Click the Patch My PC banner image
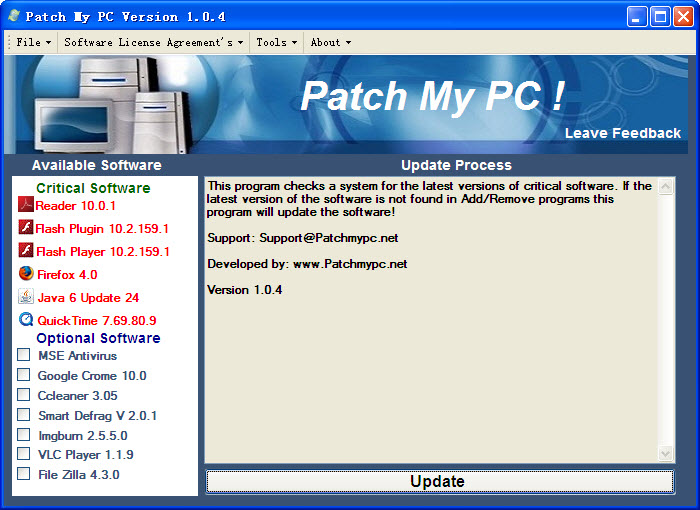The width and height of the screenshot is (700, 510). (x=346, y=105)
